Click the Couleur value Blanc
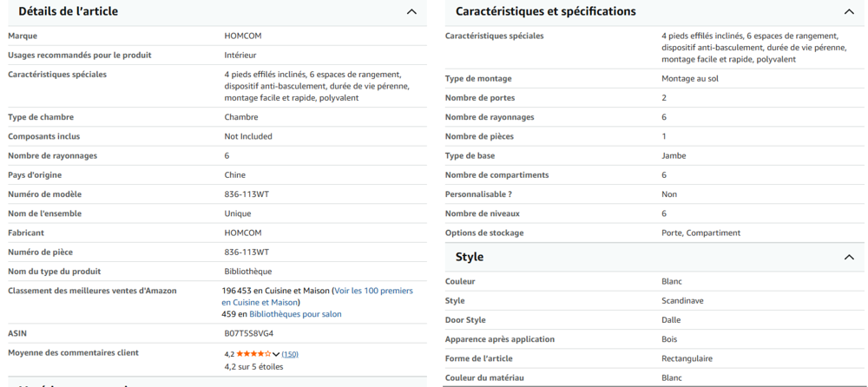The image size is (868, 387). [672, 281]
